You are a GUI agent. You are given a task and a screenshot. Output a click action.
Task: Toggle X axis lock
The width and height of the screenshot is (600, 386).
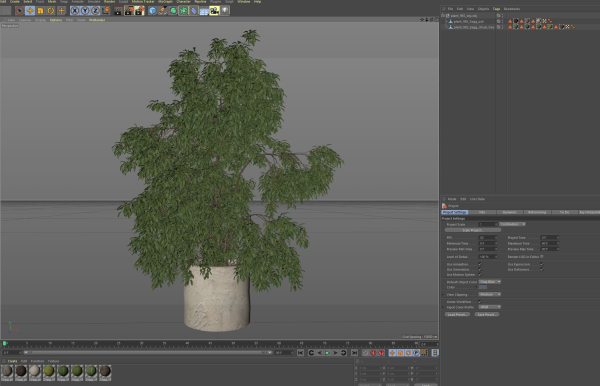coord(75,11)
